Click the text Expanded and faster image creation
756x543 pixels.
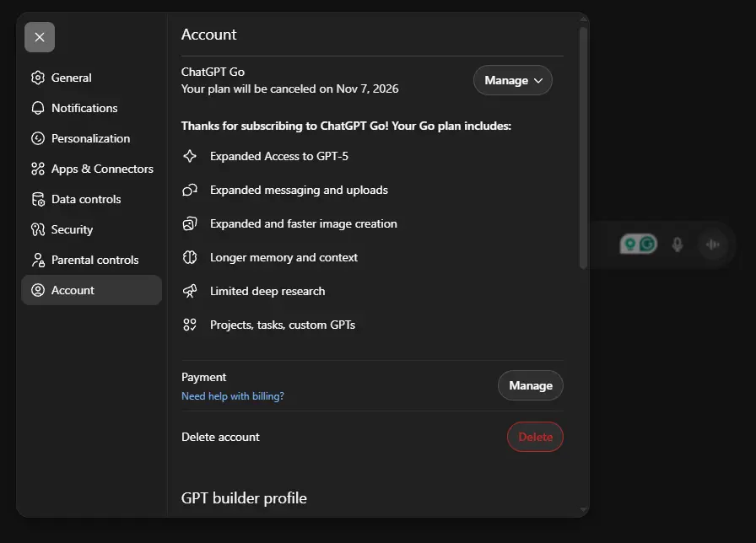point(304,223)
